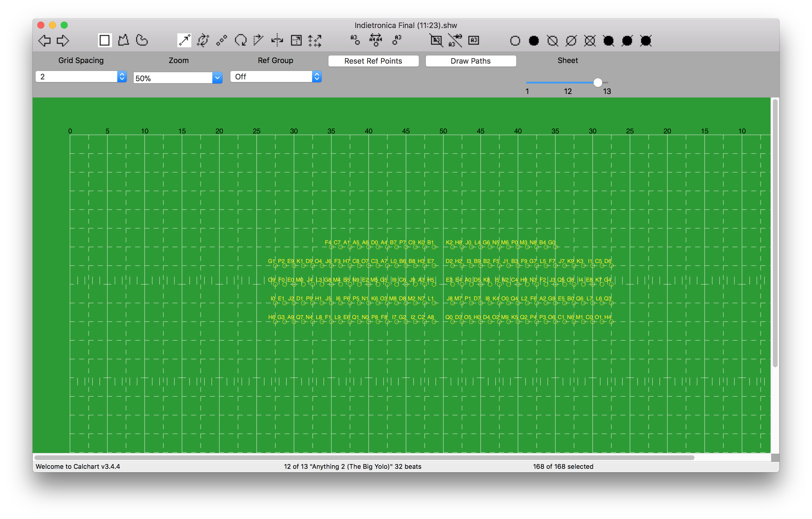This screenshot has width=812, height=519.
Task: Set symbol to plain open circle
Action: click(x=515, y=41)
